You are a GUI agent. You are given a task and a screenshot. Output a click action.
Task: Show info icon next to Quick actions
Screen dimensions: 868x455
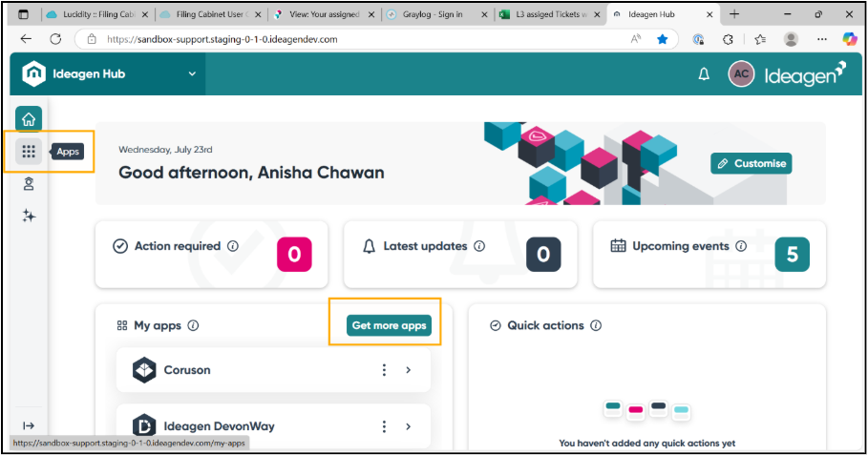[x=596, y=325]
